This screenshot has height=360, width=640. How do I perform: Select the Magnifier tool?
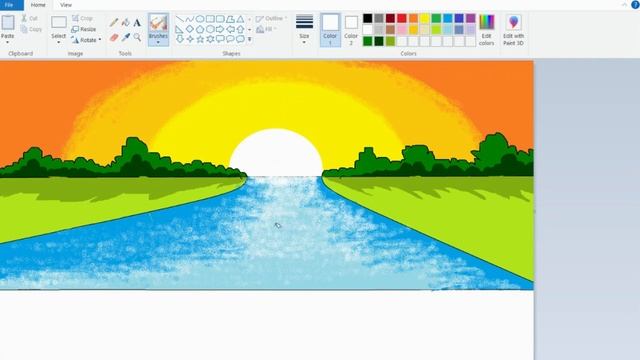tap(137, 38)
